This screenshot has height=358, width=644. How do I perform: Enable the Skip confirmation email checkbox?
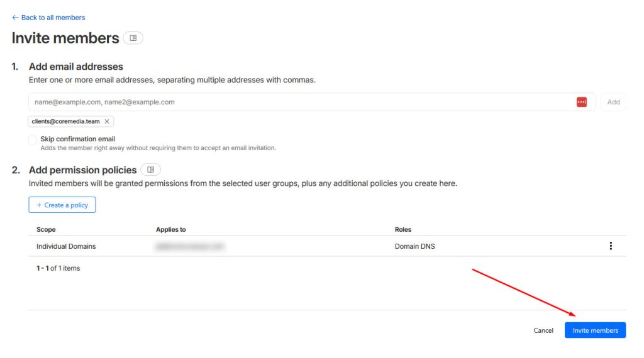tap(33, 139)
